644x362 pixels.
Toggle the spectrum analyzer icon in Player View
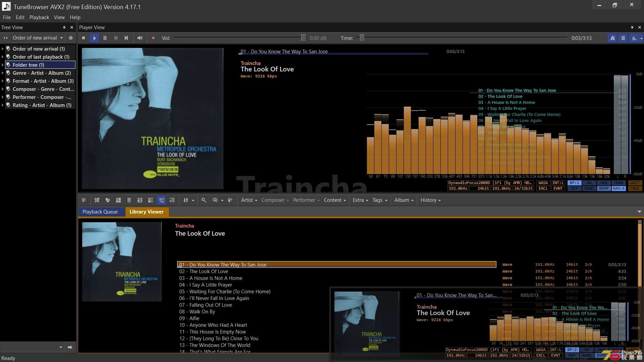[x=634, y=38]
